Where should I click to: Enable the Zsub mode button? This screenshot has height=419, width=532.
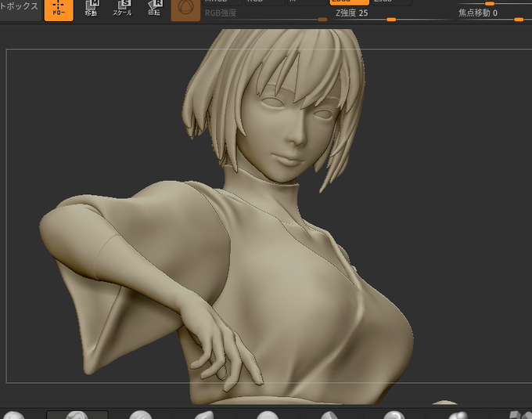click(391, 2)
